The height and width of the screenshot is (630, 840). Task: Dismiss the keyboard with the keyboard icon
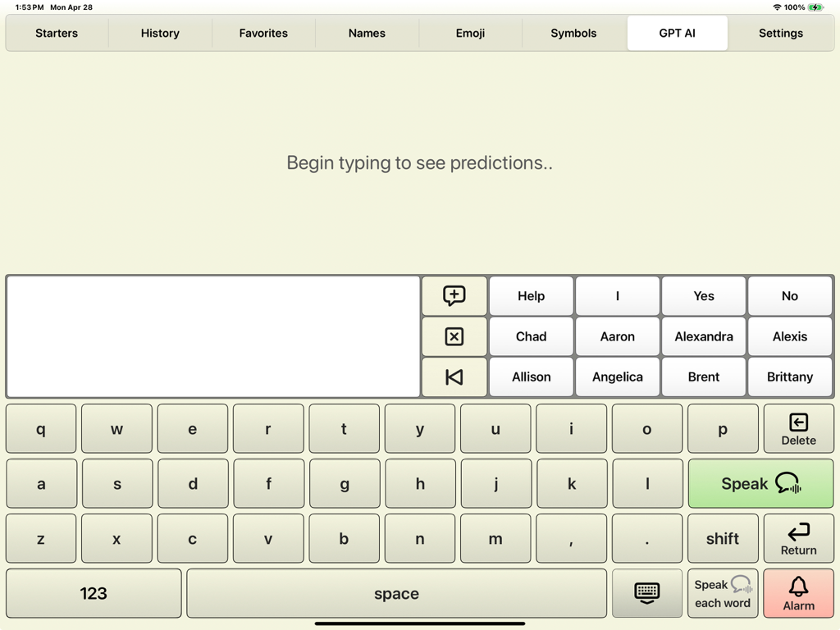click(647, 592)
